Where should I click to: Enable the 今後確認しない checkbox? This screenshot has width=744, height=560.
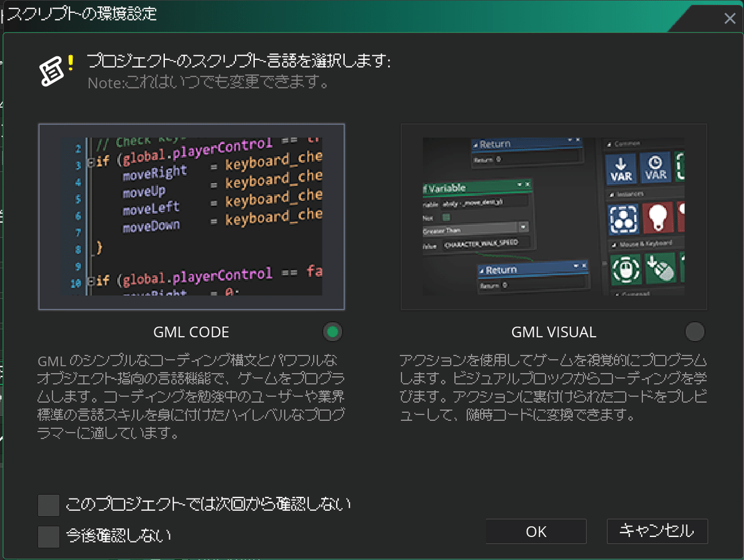pos(48,536)
